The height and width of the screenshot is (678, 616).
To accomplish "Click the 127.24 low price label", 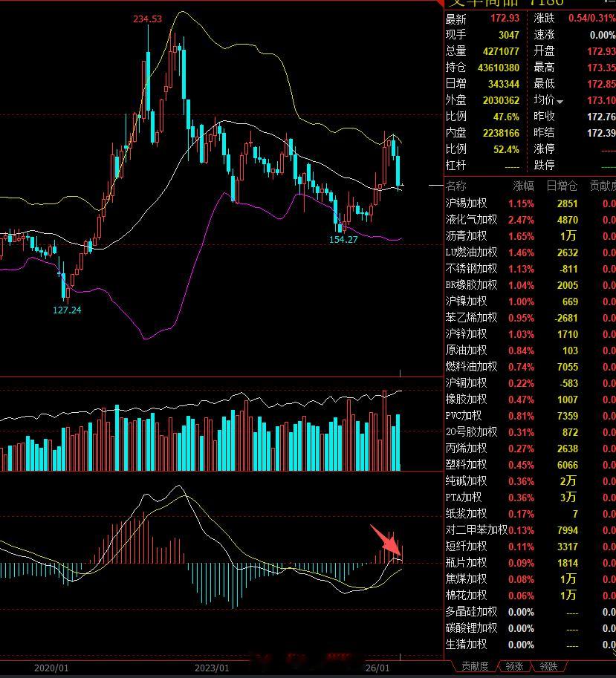I will (67, 310).
